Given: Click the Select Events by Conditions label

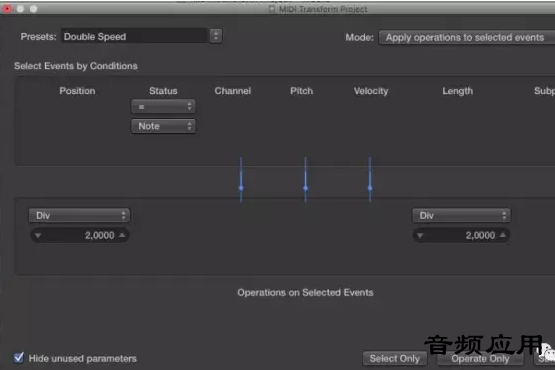Looking at the screenshot, I should tap(76, 66).
